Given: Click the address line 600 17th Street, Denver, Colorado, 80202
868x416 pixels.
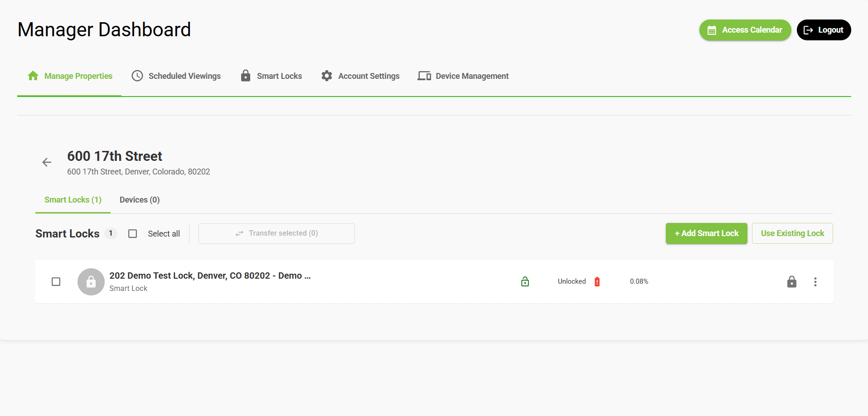Looking at the screenshot, I should 139,172.
